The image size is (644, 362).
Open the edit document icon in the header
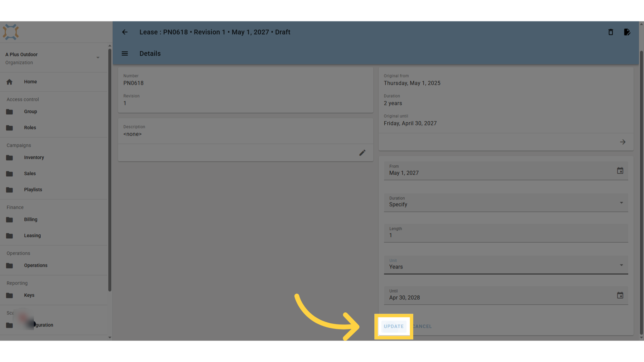click(x=627, y=32)
